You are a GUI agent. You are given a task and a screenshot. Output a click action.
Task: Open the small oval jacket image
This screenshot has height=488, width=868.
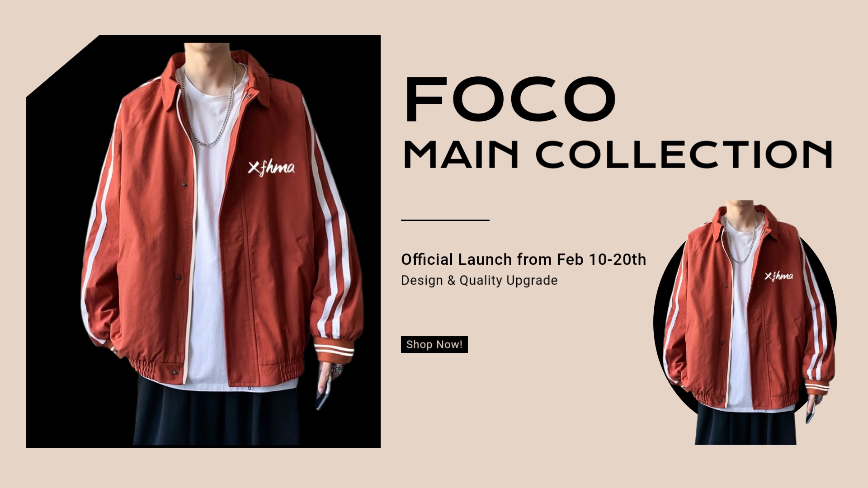[746, 323]
